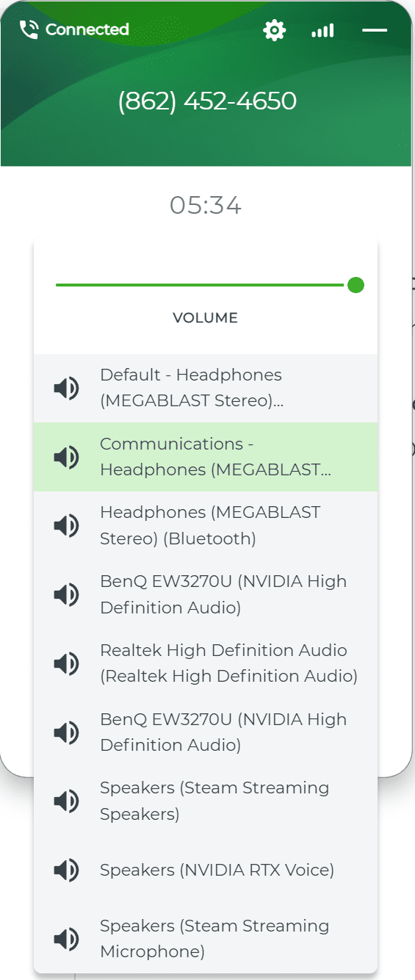Pick Speakers (Steam Streaming Speakers) output

(206, 801)
